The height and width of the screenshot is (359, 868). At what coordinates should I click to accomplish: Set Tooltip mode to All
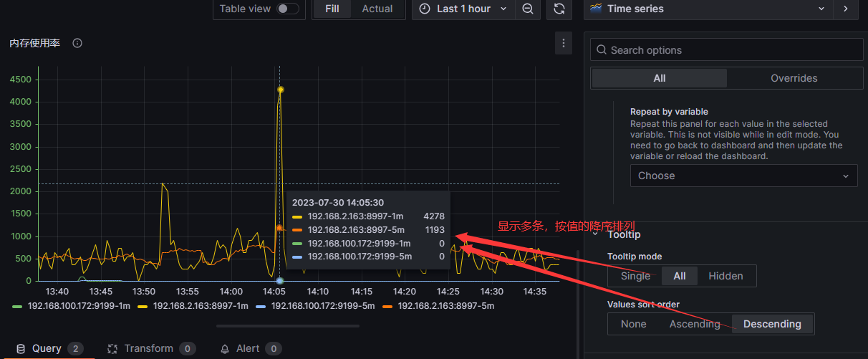tap(680, 276)
